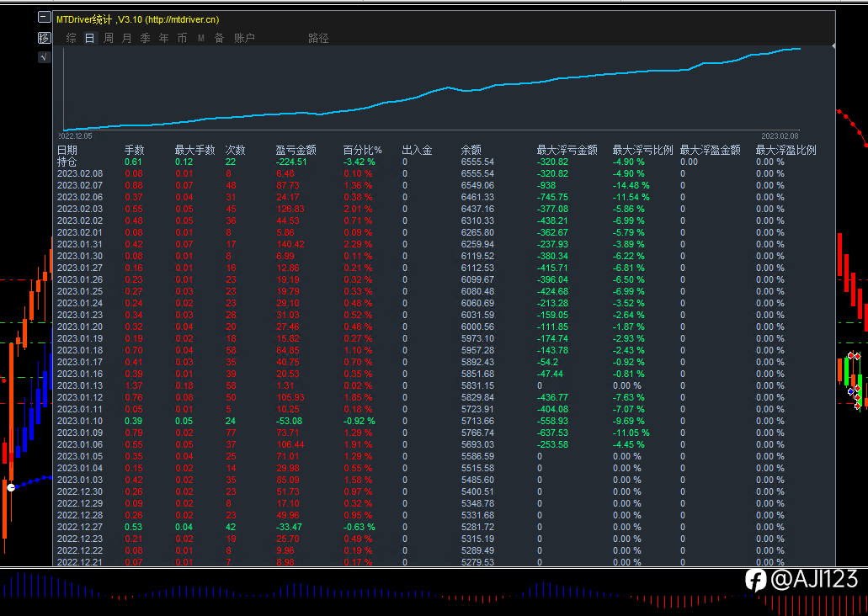Screen dimensions: 868x616
Task: Open the 季 quarterly tab
Action: pyautogui.click(x=145, y=38)
